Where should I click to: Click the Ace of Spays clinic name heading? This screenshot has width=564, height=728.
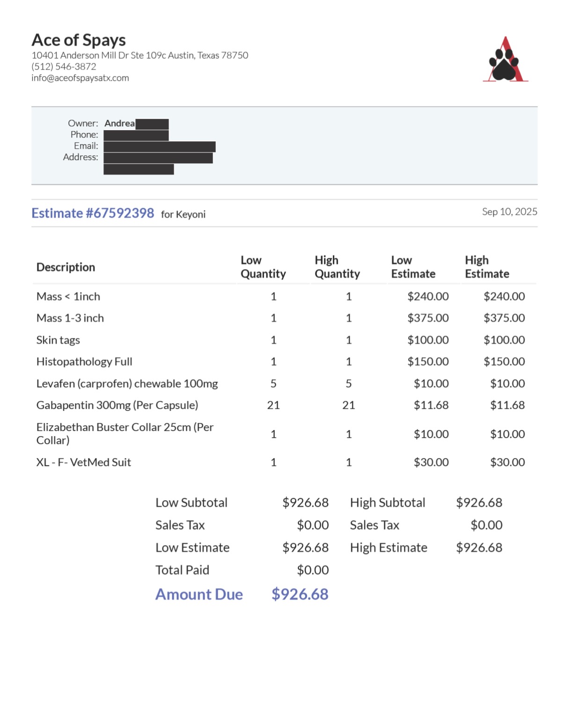[79, 40]
